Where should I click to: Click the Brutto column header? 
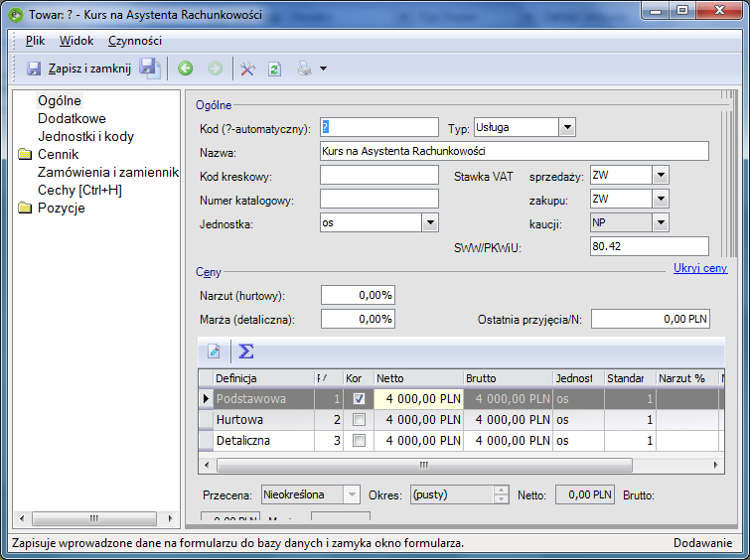point(508,378)
